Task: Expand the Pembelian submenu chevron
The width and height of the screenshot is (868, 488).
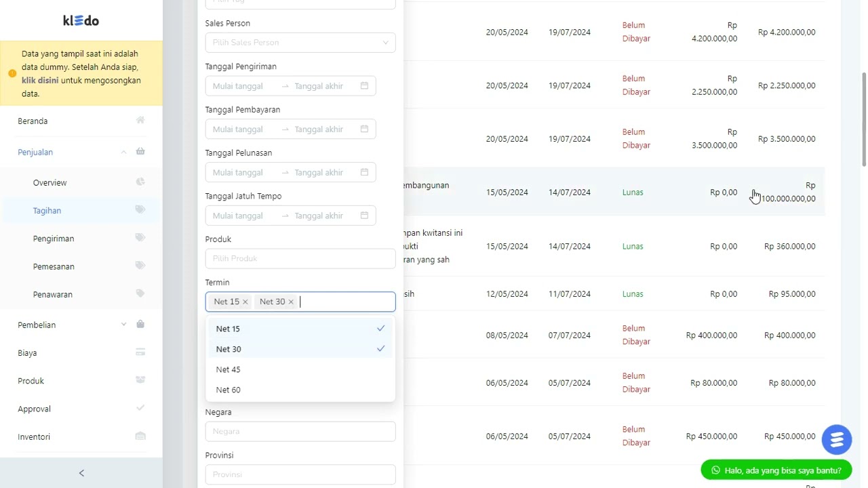Action: coord(123,325)
